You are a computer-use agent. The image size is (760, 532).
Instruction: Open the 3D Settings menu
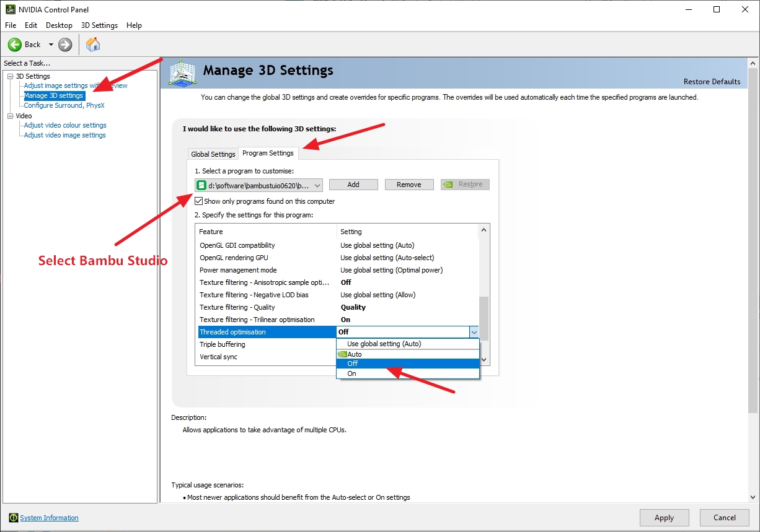coord(99,25)
